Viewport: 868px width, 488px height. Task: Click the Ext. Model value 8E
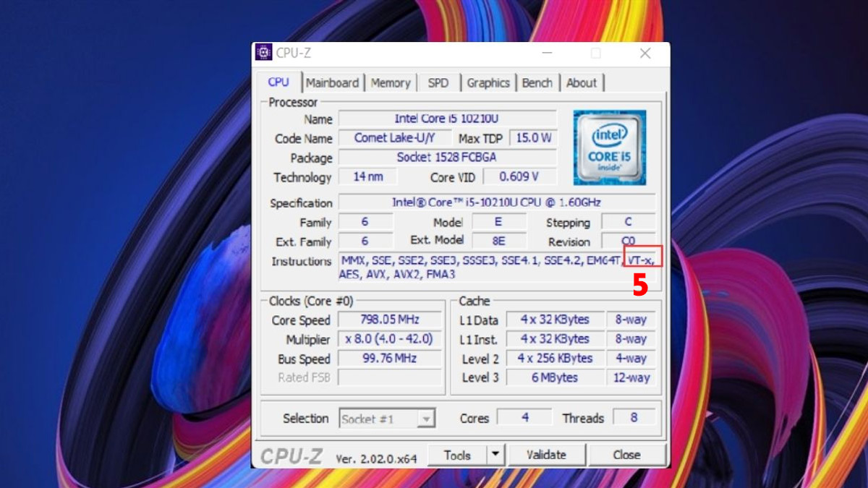tap(498, 241)
